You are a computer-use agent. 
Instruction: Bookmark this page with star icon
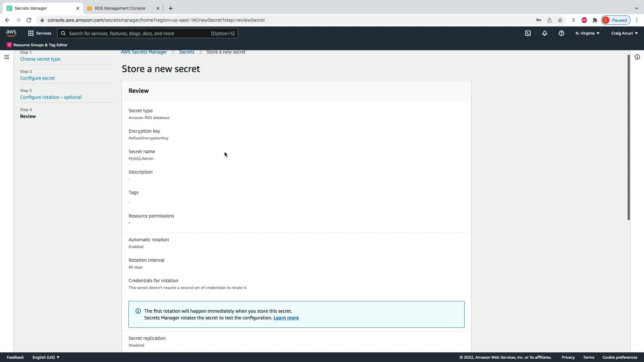[x=560, y=20]
